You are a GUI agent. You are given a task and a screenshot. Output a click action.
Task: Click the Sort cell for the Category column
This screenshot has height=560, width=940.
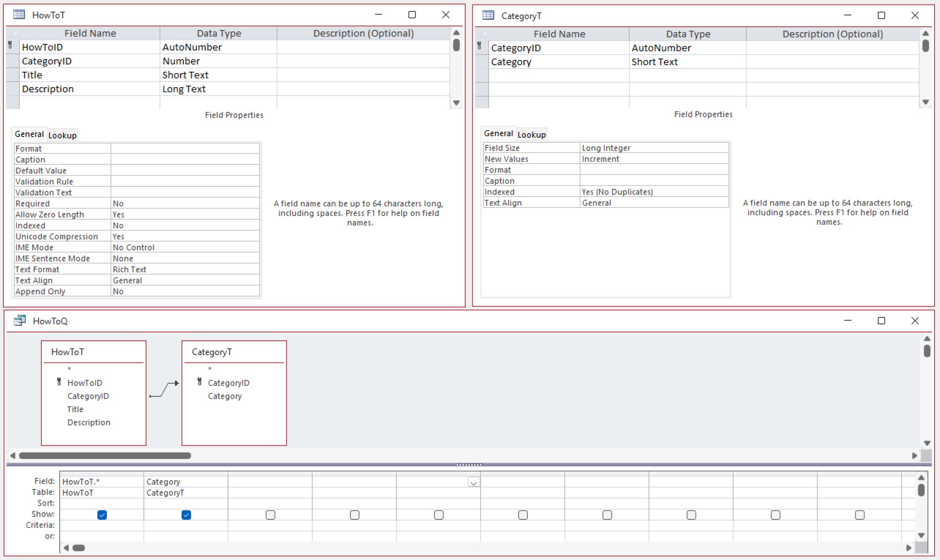click(x=186, y=503)
